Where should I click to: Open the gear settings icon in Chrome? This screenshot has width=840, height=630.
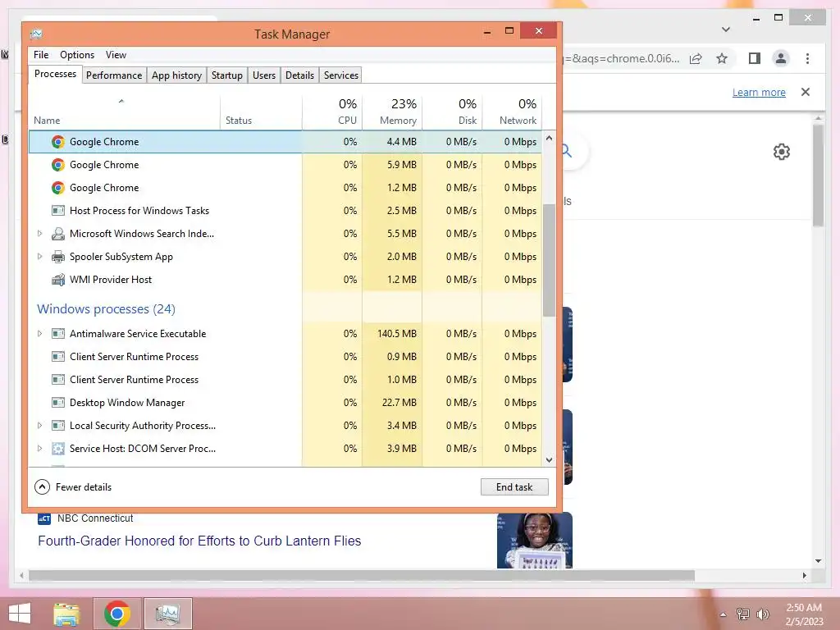782,152
